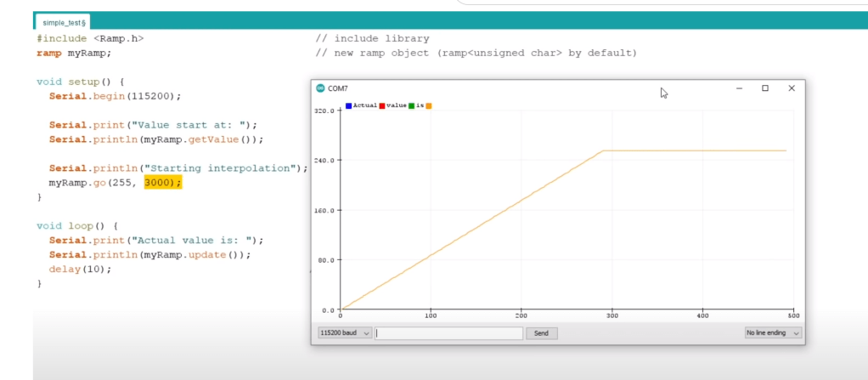This screenshot has width=868, height=380.
Task: Minimize the COM7 plotter window
Action: point(739,88)
